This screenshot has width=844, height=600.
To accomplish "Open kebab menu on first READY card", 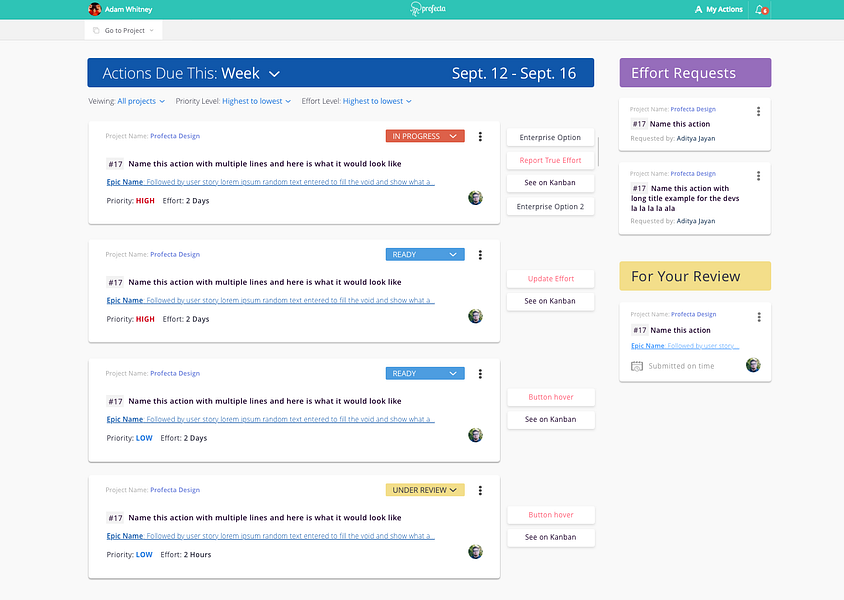I will coord(480,255).
